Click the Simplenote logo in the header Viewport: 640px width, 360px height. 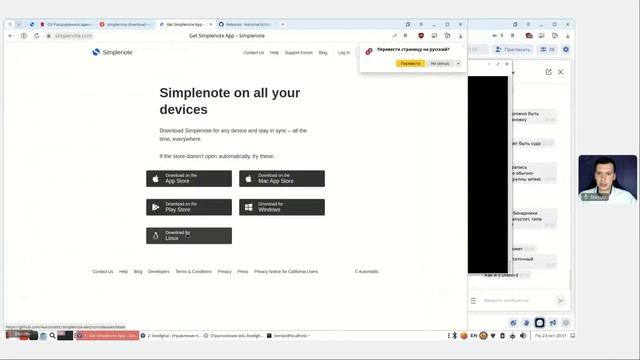(112, 52)
